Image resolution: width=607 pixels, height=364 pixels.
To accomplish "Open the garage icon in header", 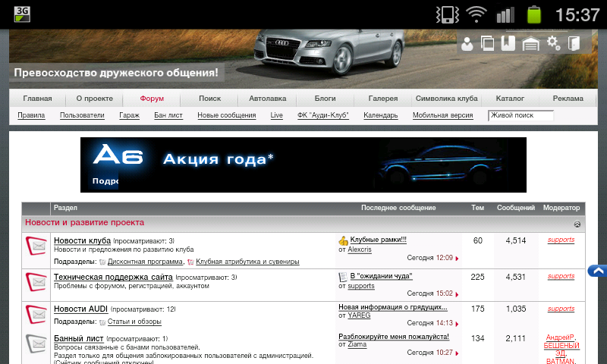I will [x=530, y=44].
